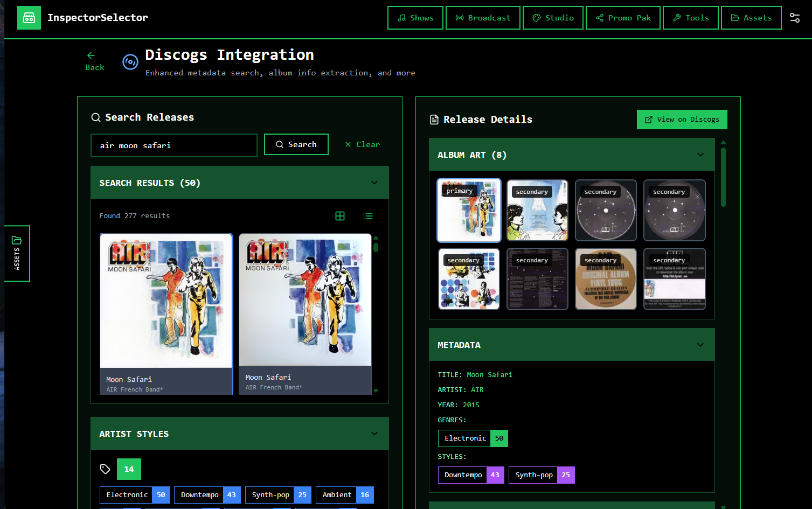The image size is (812, 509).
Task: Click View on Discogs button
Action: [x=682, y=120]
